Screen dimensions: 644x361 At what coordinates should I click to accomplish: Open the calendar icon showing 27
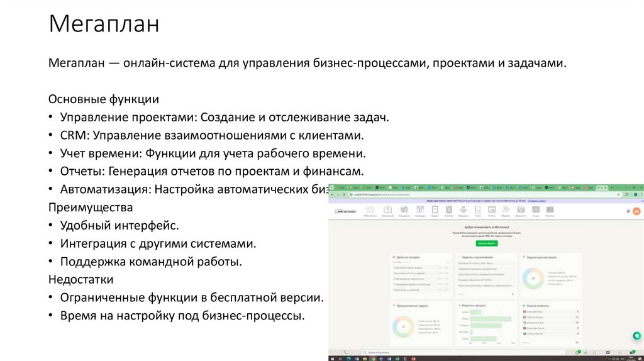420,210
